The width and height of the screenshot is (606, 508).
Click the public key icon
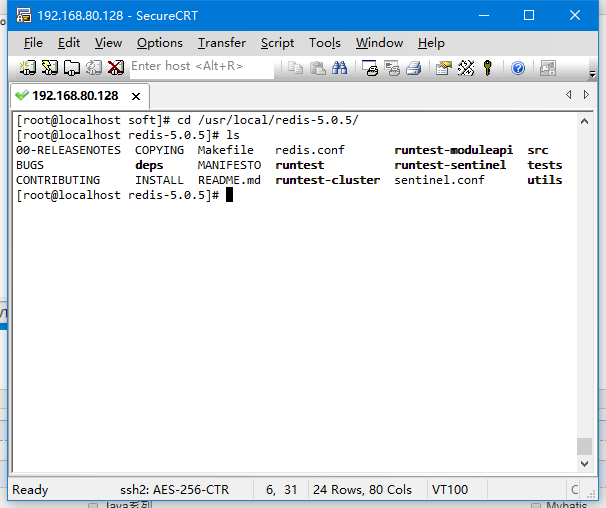pyautogui.click(x=488, y=68)
